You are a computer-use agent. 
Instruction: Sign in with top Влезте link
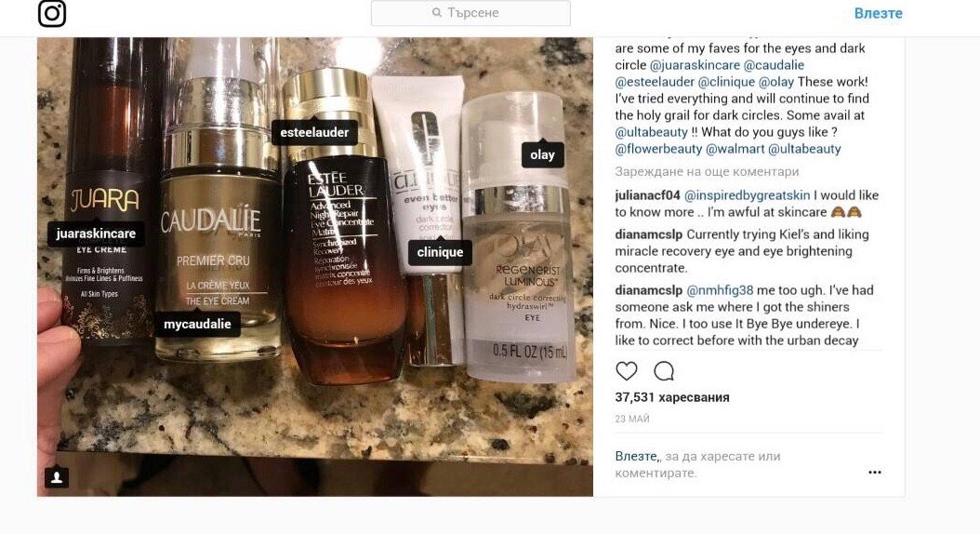point(878,13)
